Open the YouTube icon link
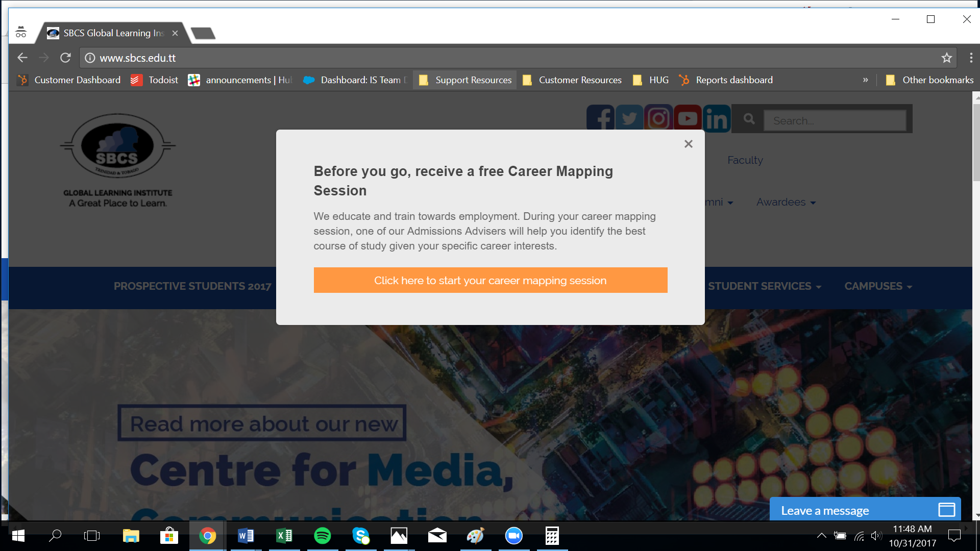Image resolution: width=980 pixels, height=551 pixels. (688, 119)
